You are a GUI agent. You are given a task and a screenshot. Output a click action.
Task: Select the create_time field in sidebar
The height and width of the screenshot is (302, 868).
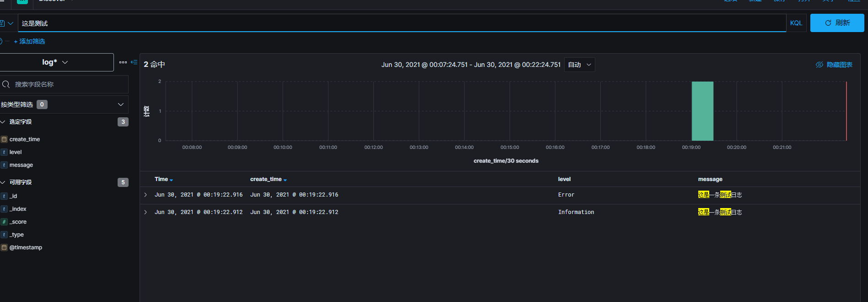25,139
